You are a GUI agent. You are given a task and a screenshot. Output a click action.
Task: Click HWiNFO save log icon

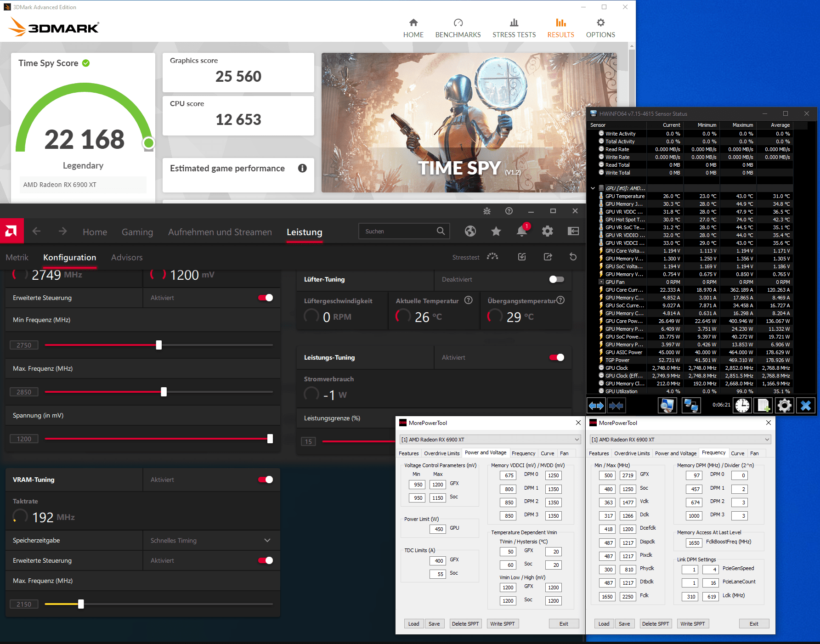point(763,406)
